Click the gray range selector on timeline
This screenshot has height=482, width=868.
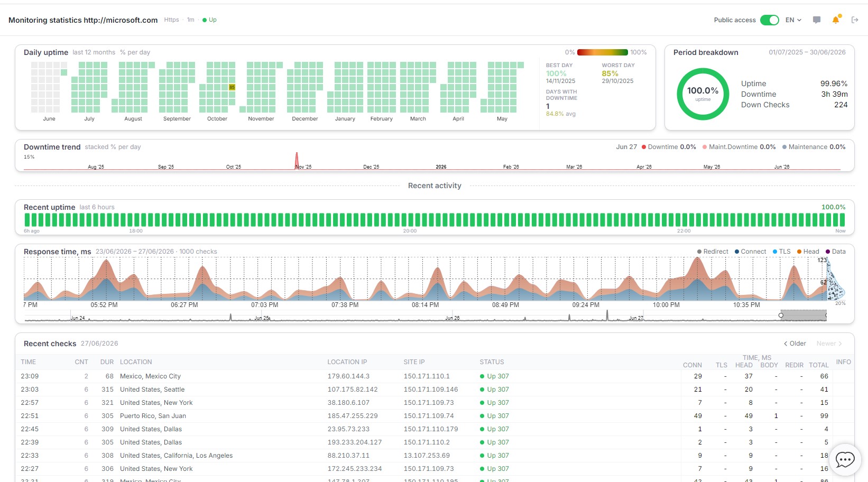[x=804, y=316]
